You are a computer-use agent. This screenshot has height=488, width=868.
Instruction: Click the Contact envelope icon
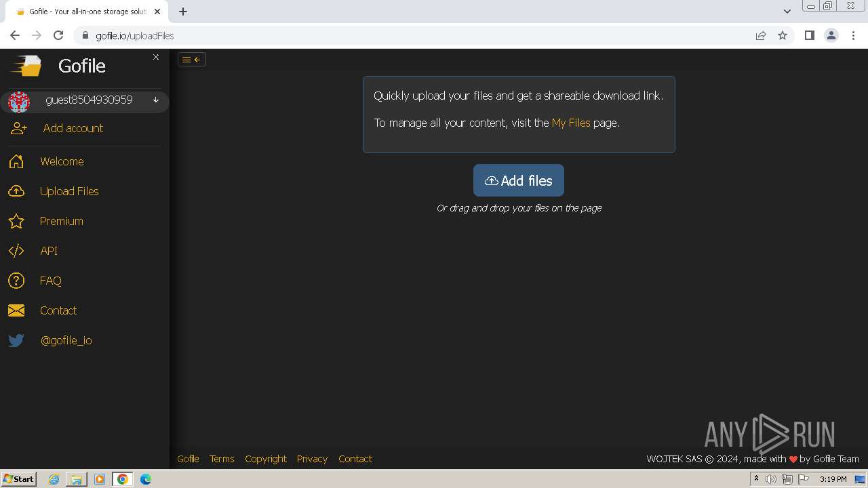point(16,310)
